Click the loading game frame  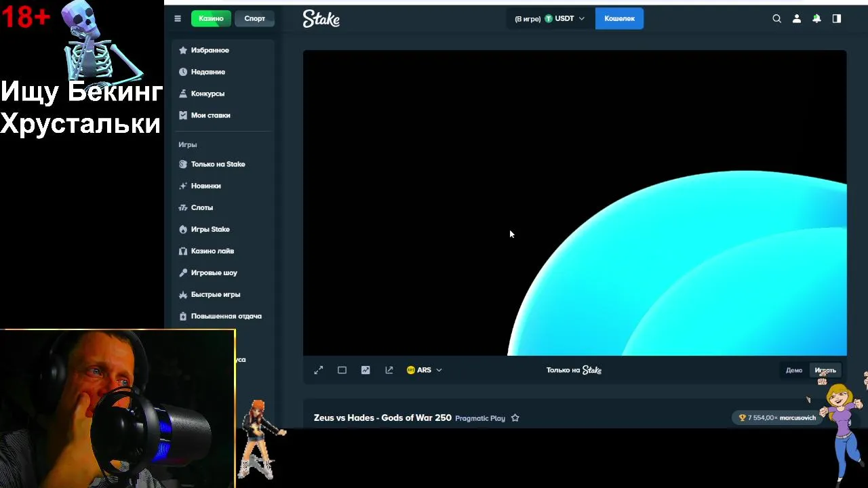click(x=574, y=203)
